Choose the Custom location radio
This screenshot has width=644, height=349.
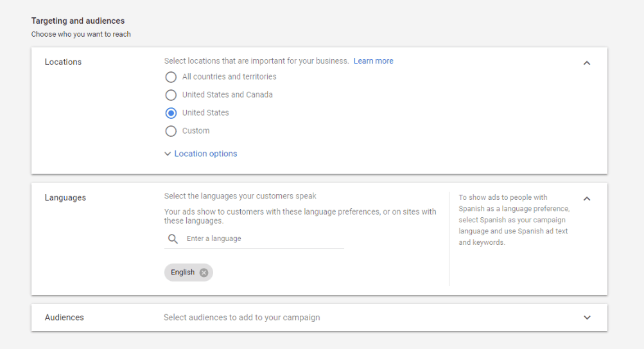tap(171, 131)
